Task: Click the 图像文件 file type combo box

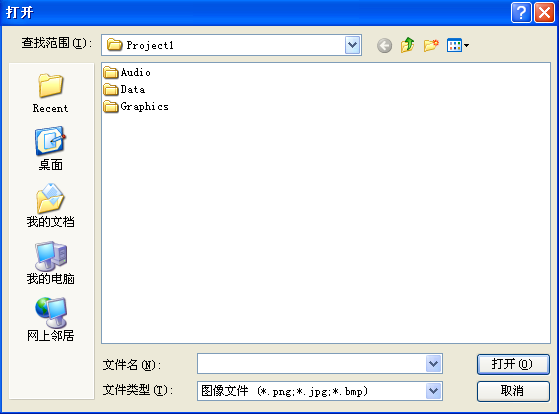Action: point(320,391)
